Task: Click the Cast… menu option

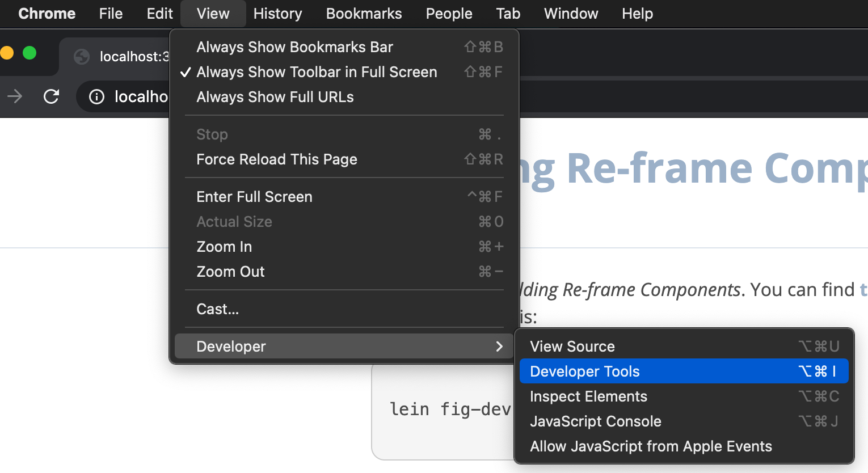Action: pyautogui.click(x=217, y=309)
